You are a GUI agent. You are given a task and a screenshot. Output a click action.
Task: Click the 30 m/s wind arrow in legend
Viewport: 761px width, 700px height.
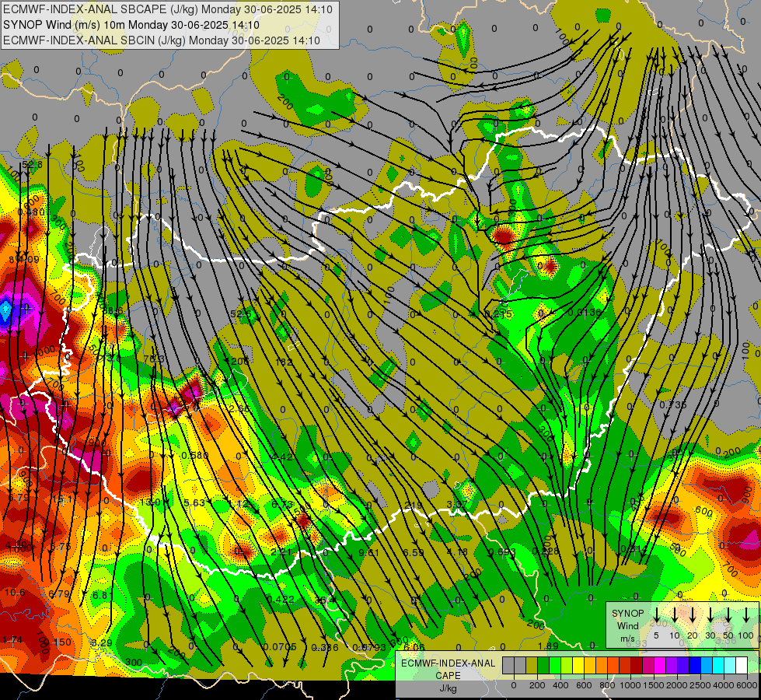point(710,615)
